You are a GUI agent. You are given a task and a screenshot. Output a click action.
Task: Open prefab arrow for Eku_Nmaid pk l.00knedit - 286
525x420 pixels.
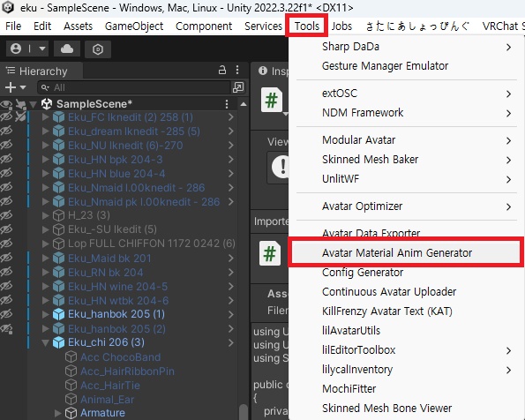click(230, 202)
